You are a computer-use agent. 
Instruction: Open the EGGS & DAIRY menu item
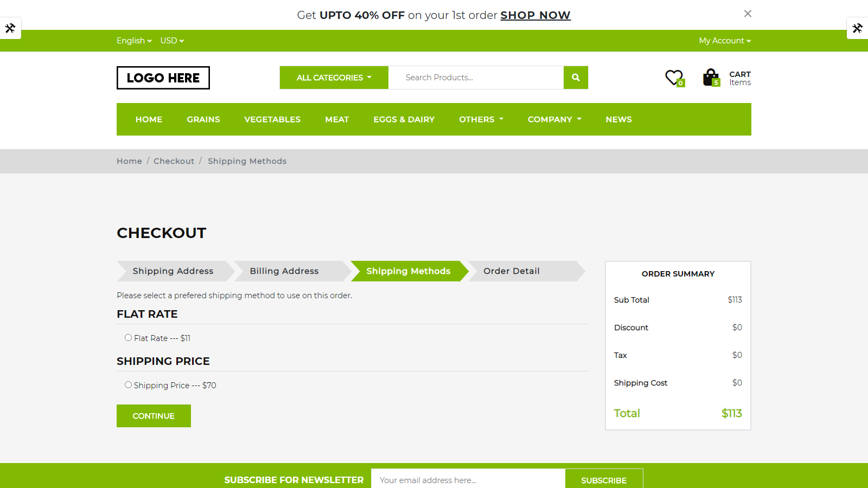pos(404,119)
